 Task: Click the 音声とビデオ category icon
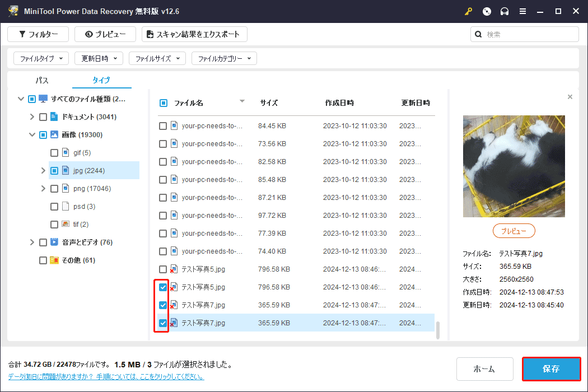(54, 242)
